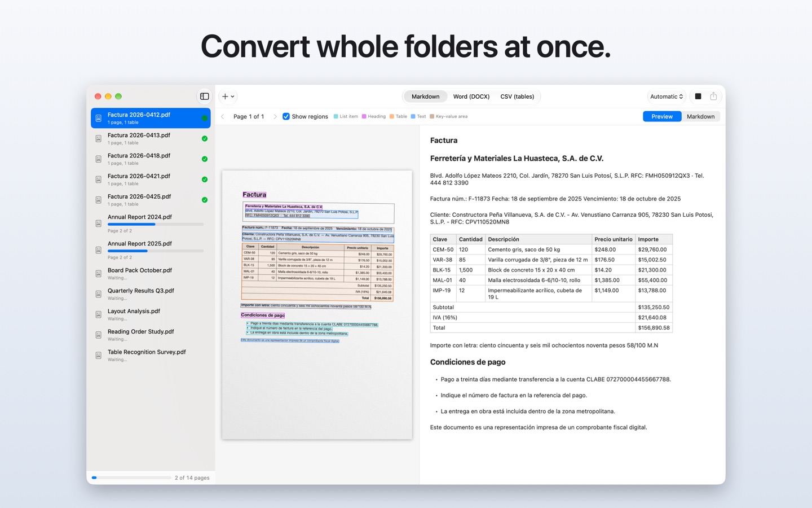
Task: Click file icon beside Reading Order Study.pdf
Action: tap(99, 335)
